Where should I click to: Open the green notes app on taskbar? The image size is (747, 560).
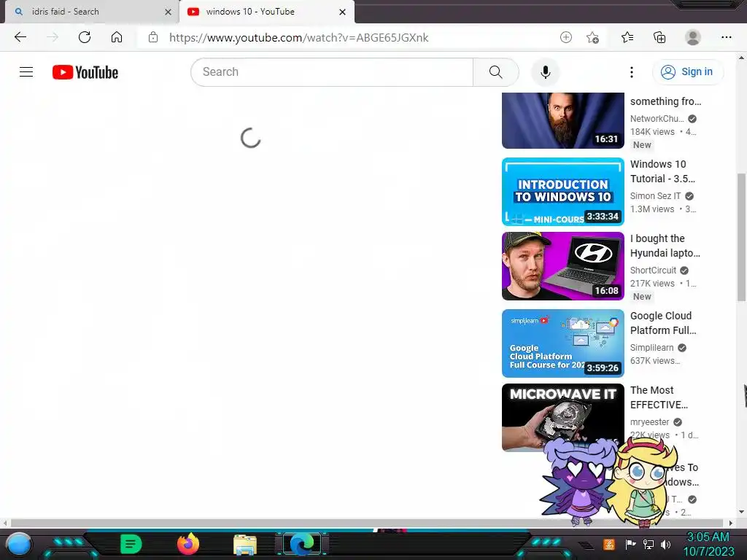coord(131,544)
